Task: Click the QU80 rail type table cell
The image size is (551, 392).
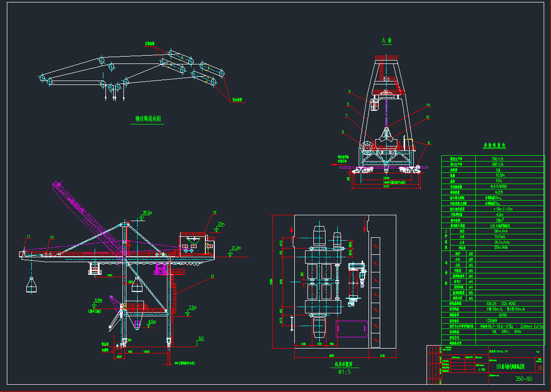Action: pos(502,314)
